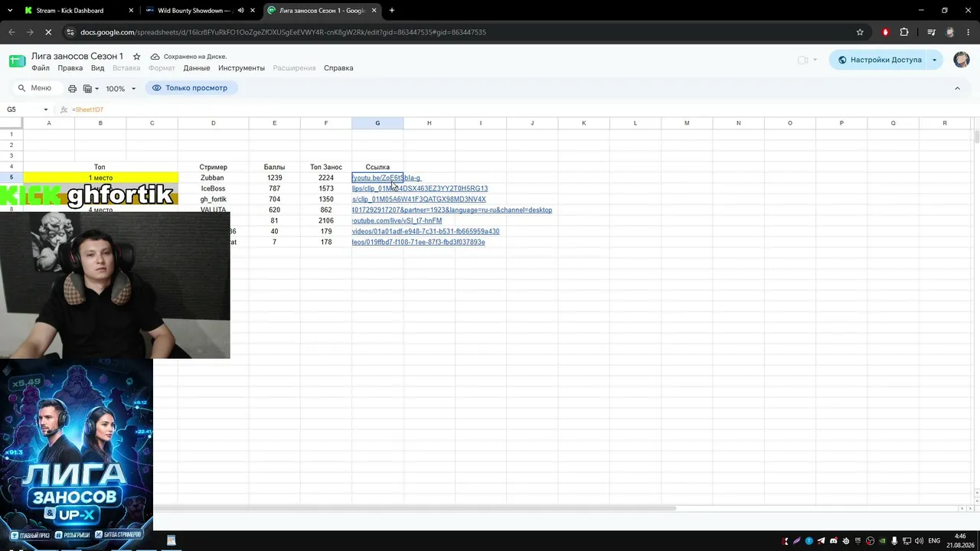Open the media controls icon in browser toolbar
This screenshot has width=980, height=551.
[931, 32]
